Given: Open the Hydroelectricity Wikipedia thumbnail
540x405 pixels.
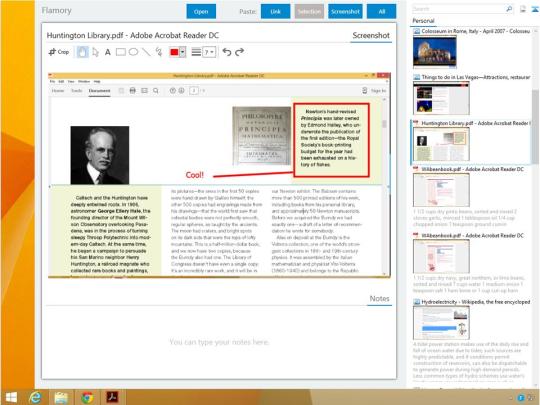Looking at the screenshot, I should tap(441, 323).
